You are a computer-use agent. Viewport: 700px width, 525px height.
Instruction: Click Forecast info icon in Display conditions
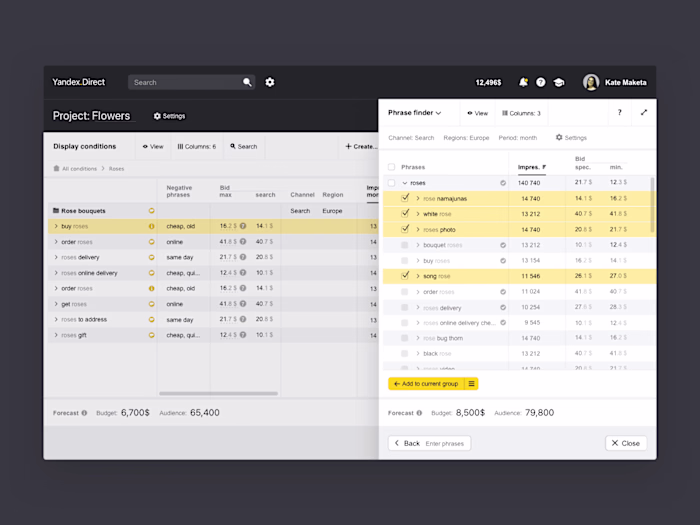pyautogui.click(x=84, y=413)
